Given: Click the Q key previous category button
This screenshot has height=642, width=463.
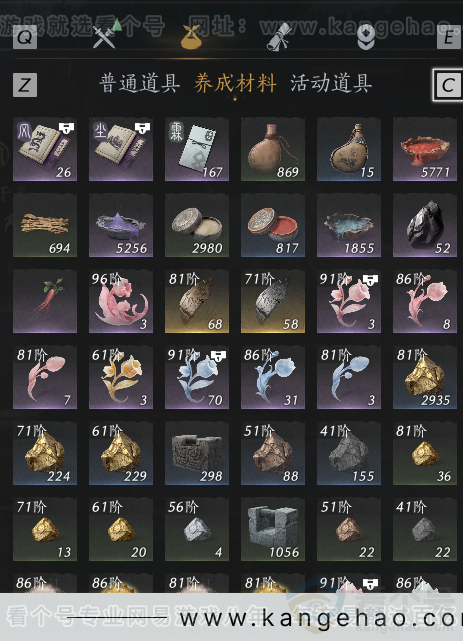Looking at the screenshot, I should 25,37.
